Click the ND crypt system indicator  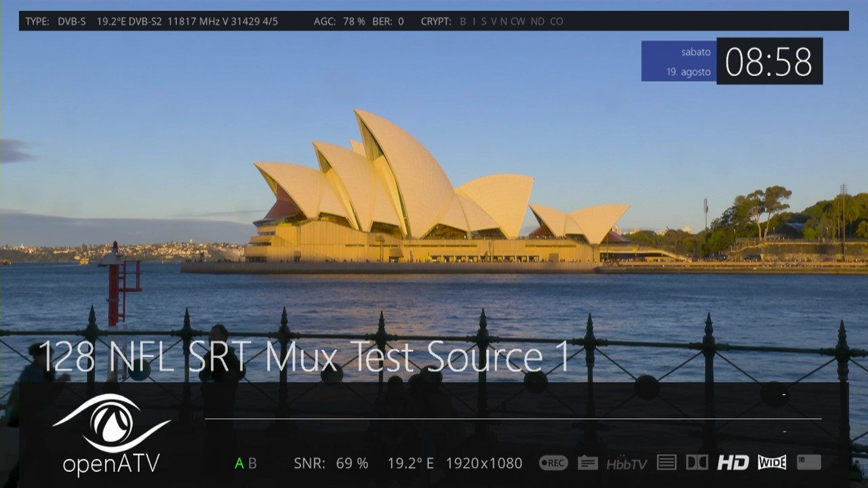click(x=538, y=22)
